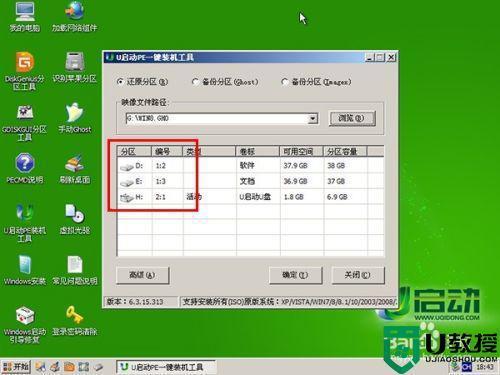Image resolution: width=500 pixels, height=375 pixels.
Task: Click the 1:2 number cell
Action: (161, 166)
